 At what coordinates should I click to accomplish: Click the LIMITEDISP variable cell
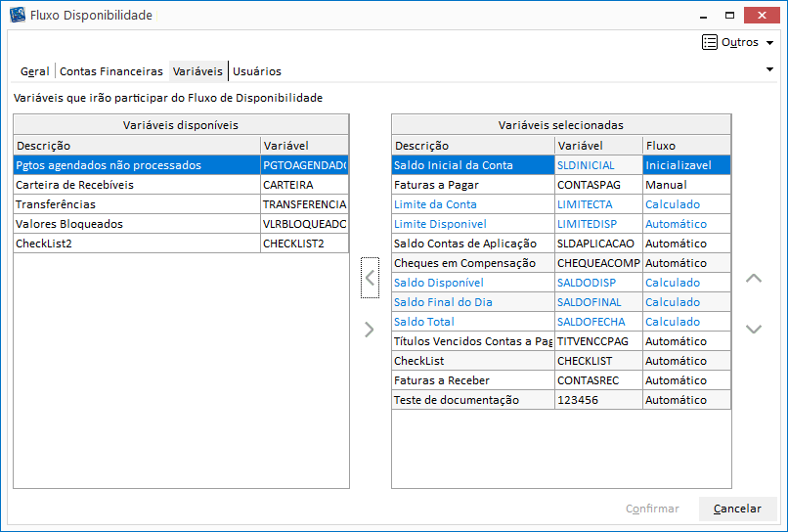click(x=598, y=224)
